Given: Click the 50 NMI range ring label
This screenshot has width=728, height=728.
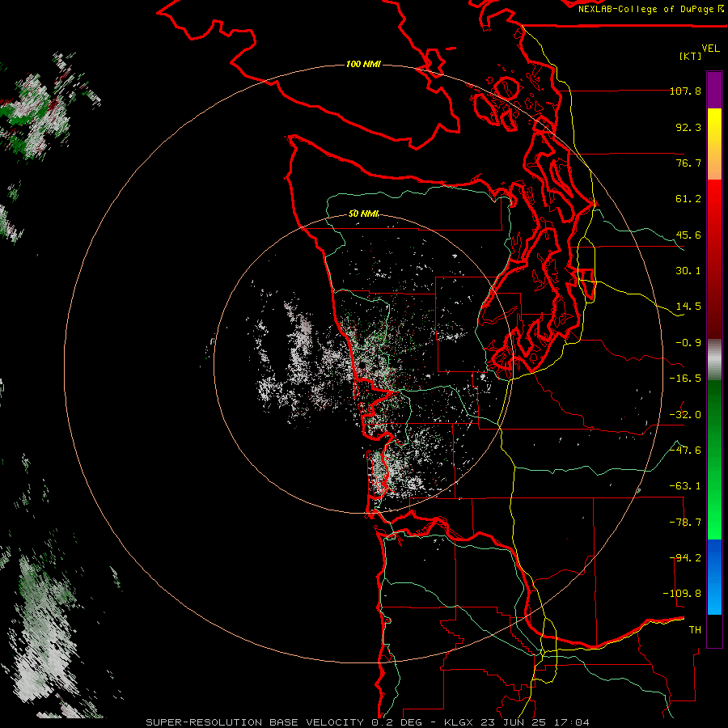Looking at the screenshot, I should pos(364,214).
